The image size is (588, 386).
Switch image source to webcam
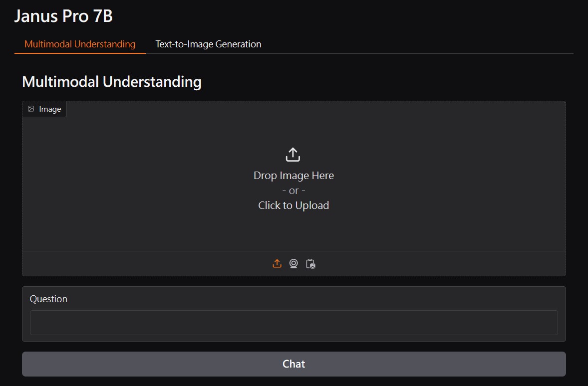294,264
